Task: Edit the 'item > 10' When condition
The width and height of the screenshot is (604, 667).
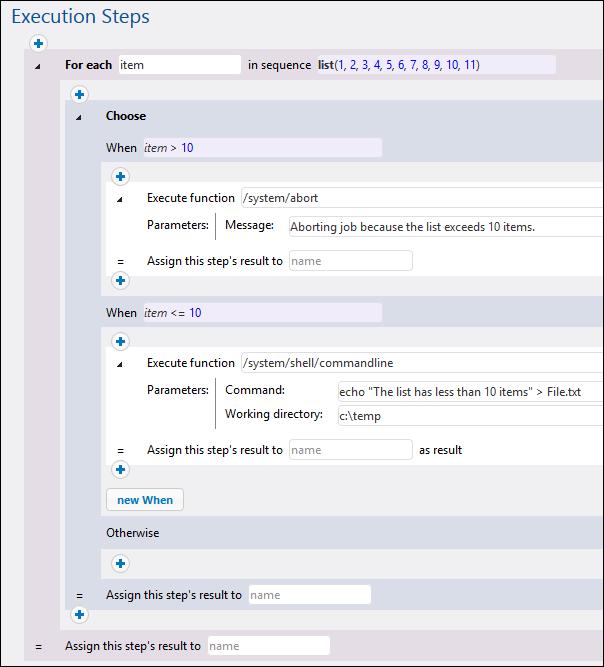Action: point(260,148)
